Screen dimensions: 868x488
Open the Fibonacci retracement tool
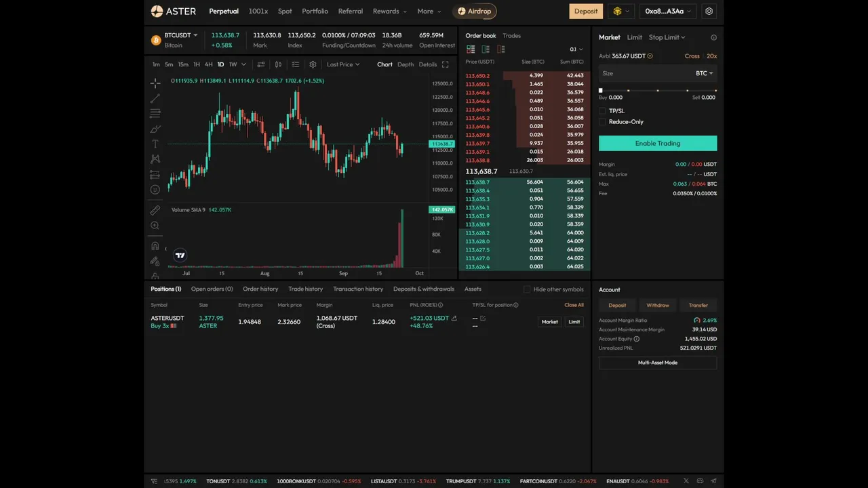(155, 113)
